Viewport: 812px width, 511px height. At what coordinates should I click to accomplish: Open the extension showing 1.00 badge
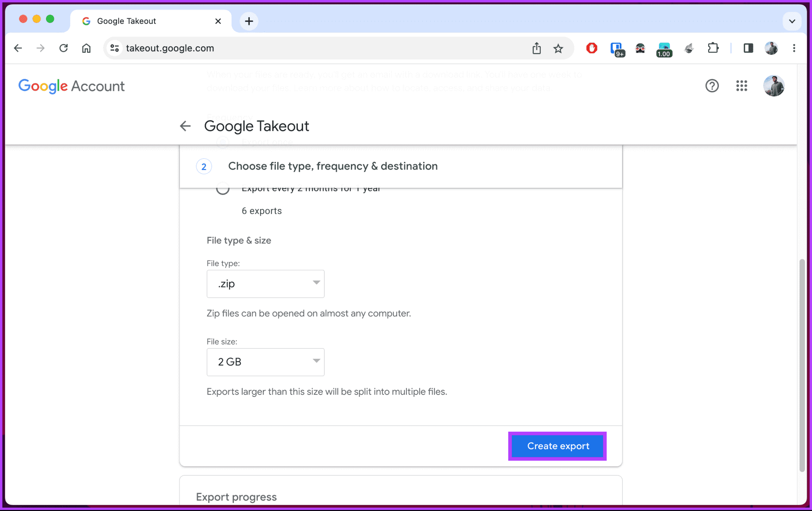tap(664, 50)
